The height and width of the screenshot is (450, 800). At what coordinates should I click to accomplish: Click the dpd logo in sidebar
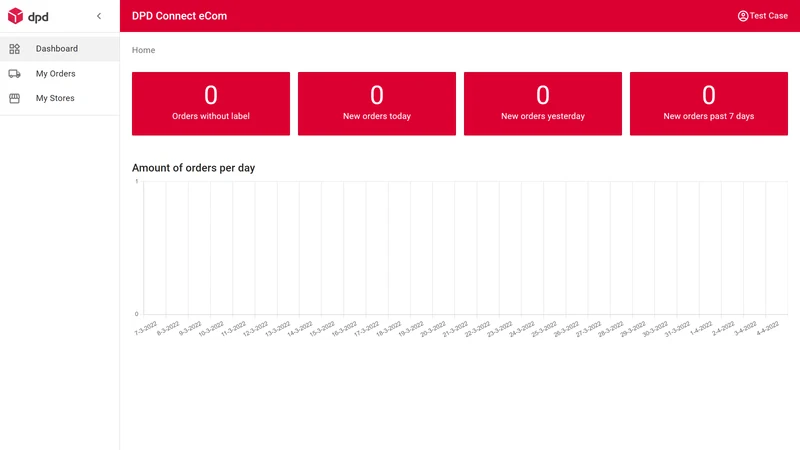[28, 16]
